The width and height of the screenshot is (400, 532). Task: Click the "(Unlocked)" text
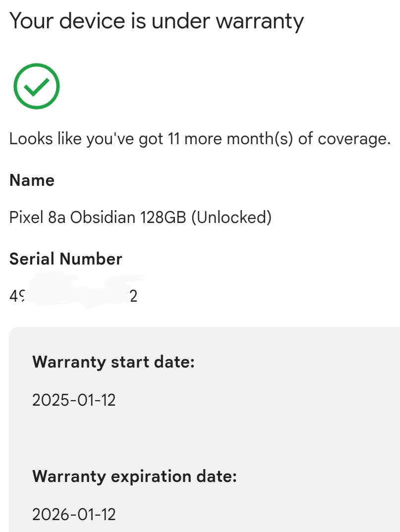coord(231,217)
